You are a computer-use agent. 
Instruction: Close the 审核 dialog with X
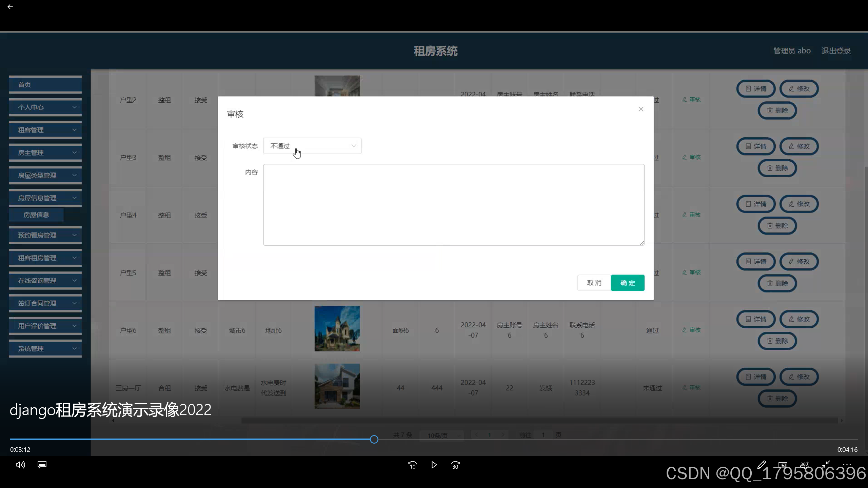(641, 109)
